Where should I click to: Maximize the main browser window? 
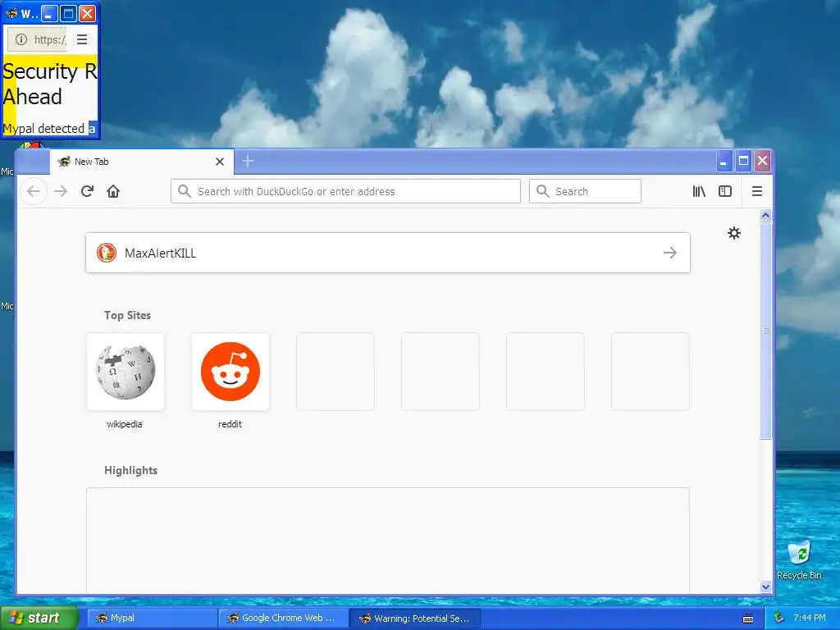coord(743,161)
